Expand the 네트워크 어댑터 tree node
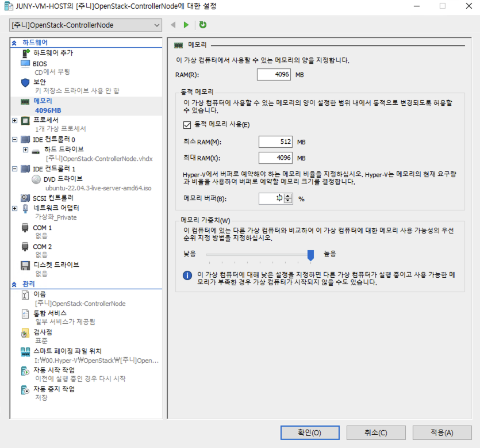Viewport: 480px width, 448px height. 14,209
